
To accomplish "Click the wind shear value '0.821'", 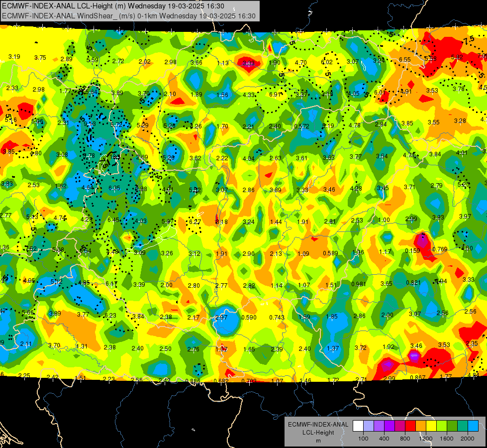I will click(x=413, y=282).
